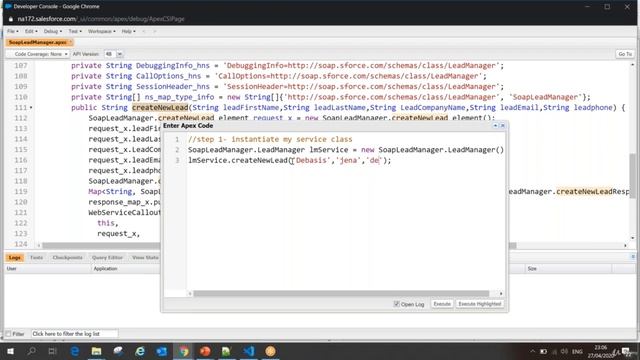
Task: Open PowerPoint from the taskbar
Action: (x=205, y=351)
